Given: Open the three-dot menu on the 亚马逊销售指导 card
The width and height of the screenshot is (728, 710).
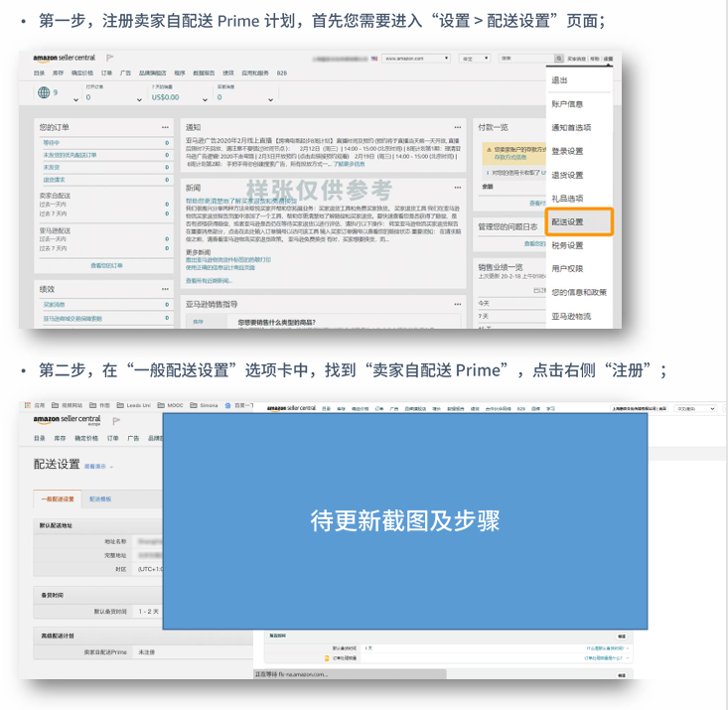Looking at the screenshot, I should coord(457,304).
